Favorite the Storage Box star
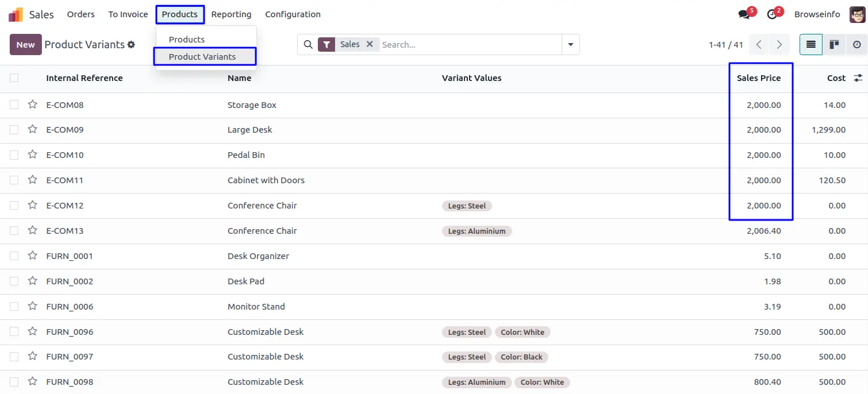Viewport: 868px width, 394px height. tap(33, 105)
